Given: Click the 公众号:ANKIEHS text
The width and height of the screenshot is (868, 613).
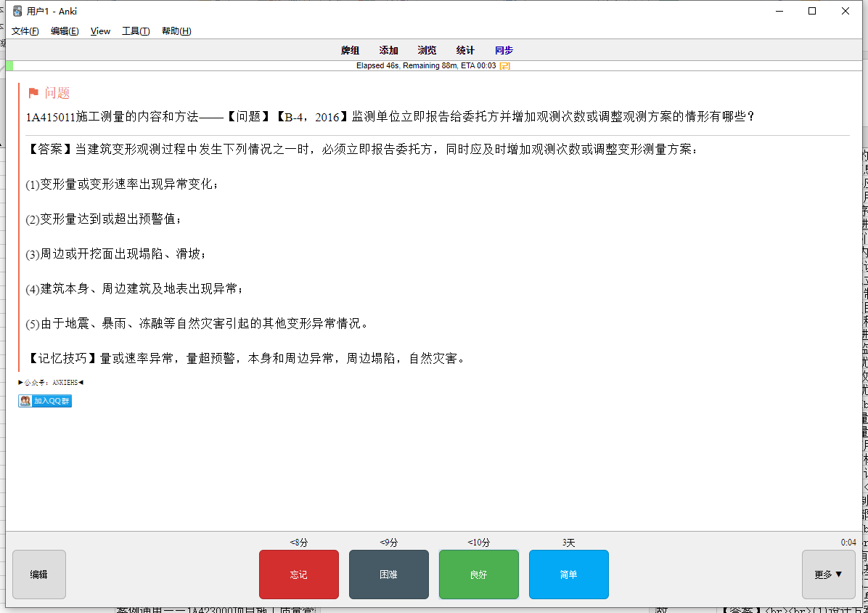Looking at the screenshot, I should tap(51, 382).
